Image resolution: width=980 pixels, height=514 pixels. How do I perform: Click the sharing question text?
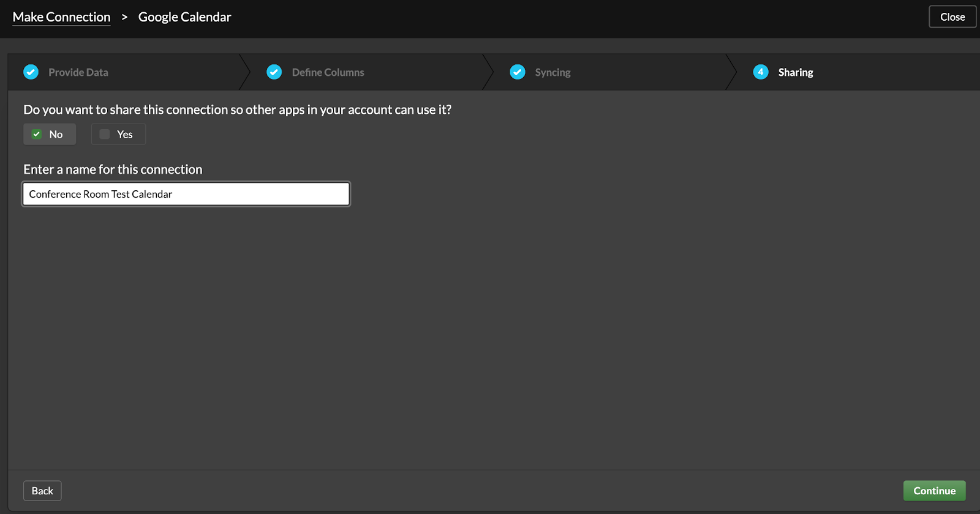pyautogui.click(x=237, y=110)
